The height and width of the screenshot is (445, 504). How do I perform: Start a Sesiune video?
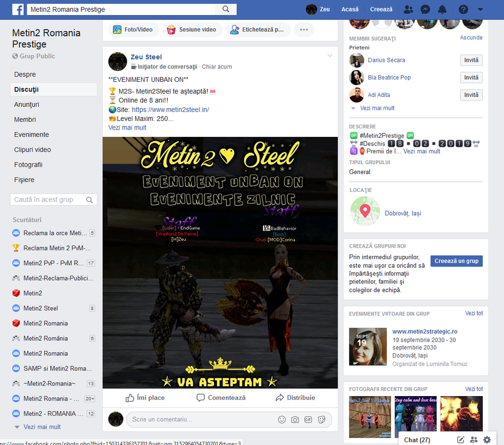click(191, 29)
